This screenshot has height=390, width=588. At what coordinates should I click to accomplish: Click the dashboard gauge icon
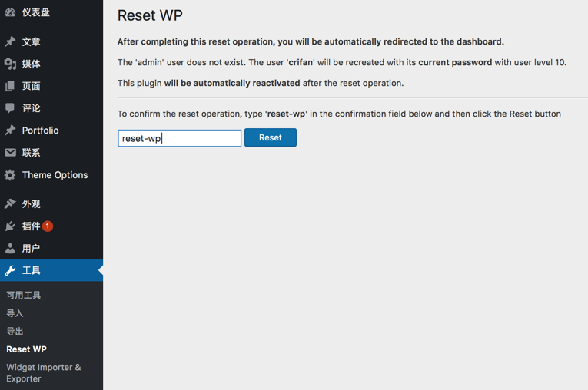coord(10,12)
